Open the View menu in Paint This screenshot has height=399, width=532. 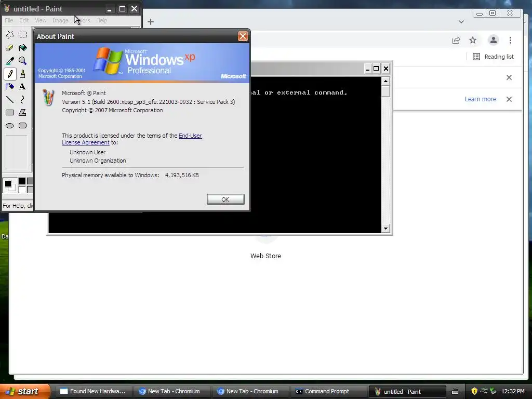coord(41,20)
